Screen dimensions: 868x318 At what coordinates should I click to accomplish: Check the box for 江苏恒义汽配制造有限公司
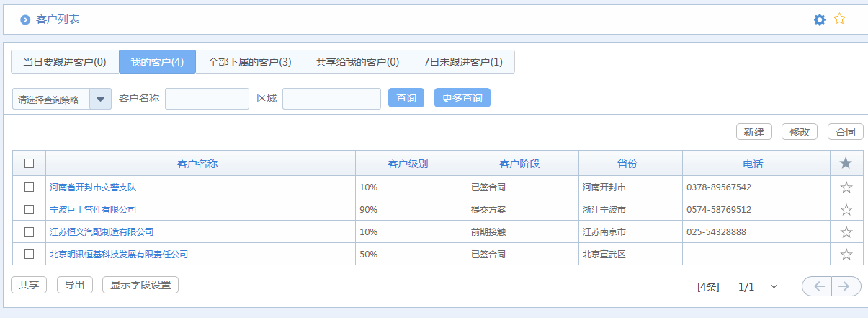point(30,232)
